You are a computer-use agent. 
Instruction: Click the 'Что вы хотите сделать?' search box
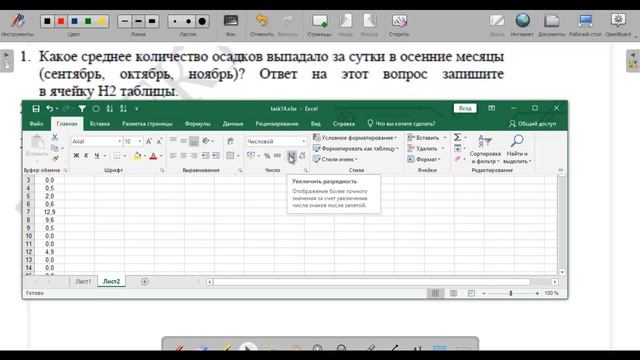pyautogui.click(x=401, y=124)
